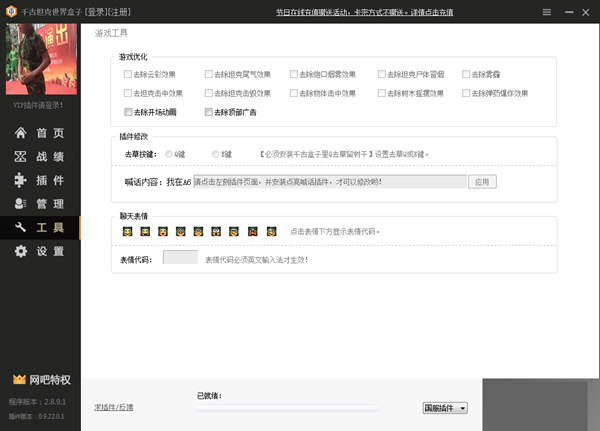600x431 pixels.
Task: Select the Q键 grass removal radio button
Action: (169, 154)
